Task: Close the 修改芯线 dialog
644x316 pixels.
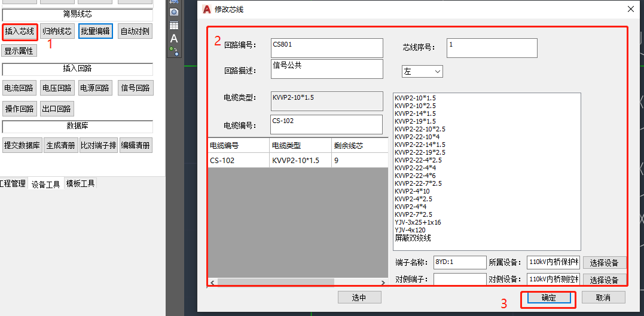Action: coord(630,9)
